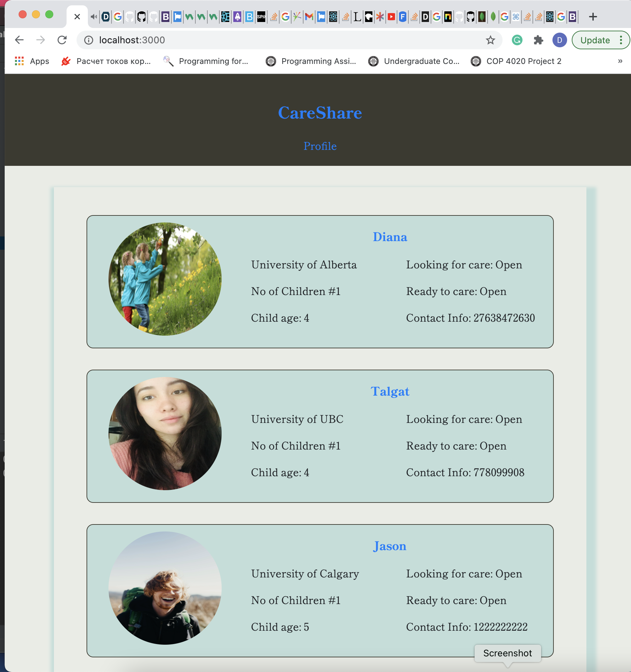
Task: Reload the localhost:3000 page
Action: coord(63,40)
